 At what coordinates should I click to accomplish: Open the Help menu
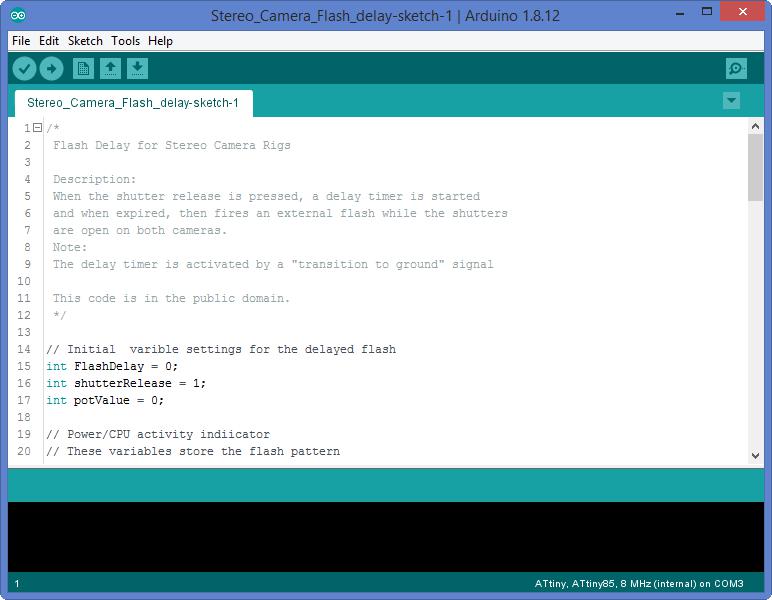click(160, 41)
